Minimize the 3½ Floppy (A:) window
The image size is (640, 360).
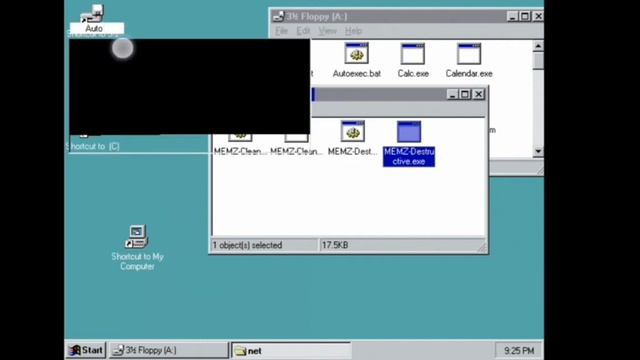coord(512,16)
